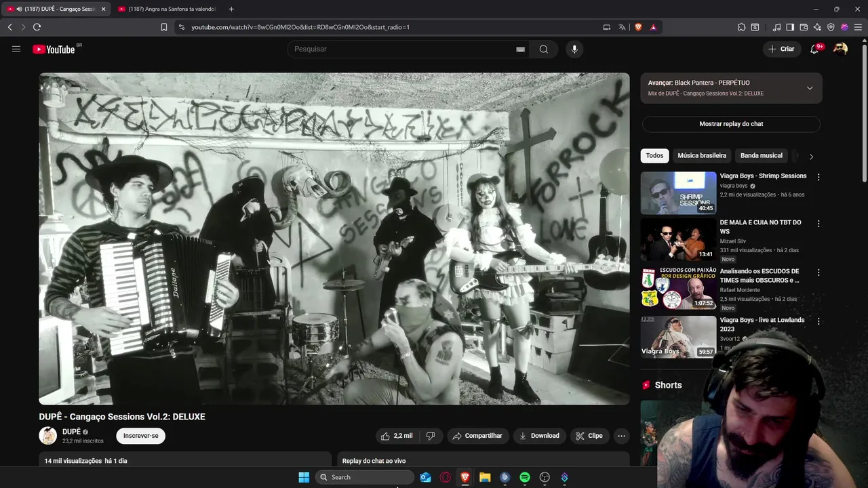Open the Windows Start menu
This screenshot has width=868, height=488.
pos(304,477)
